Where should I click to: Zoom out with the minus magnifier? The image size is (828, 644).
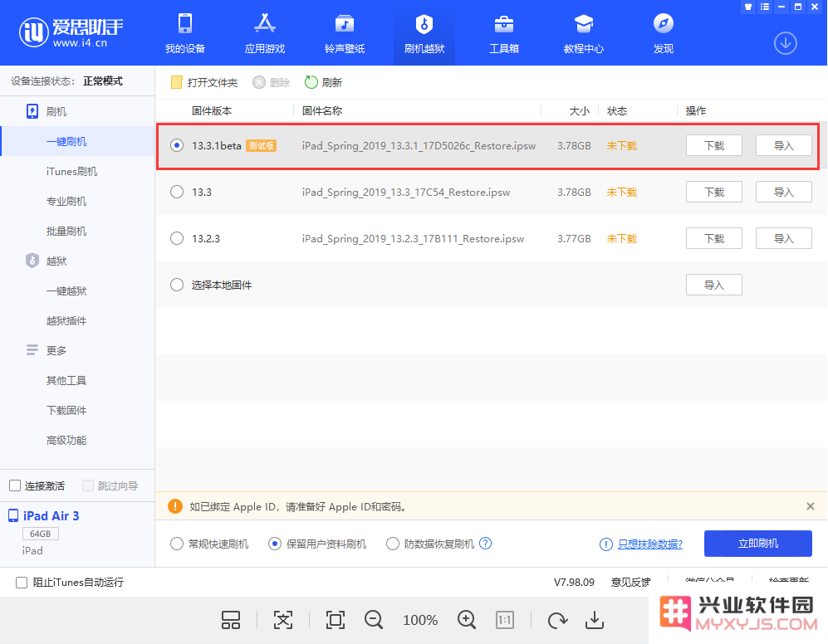coord(374,620)
